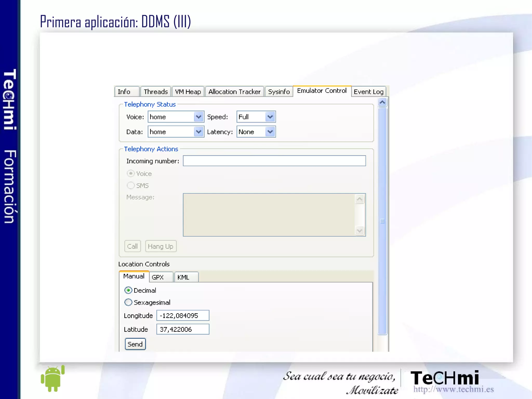Click the scroll up arrow of main panel
The height and width of the screenshot is (399, 532).
382,102
